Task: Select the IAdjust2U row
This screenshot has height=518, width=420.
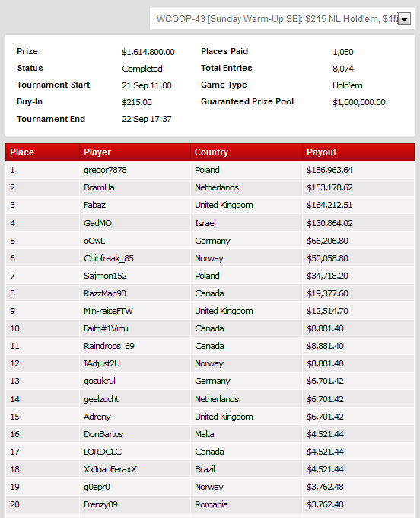Action: 210,363
